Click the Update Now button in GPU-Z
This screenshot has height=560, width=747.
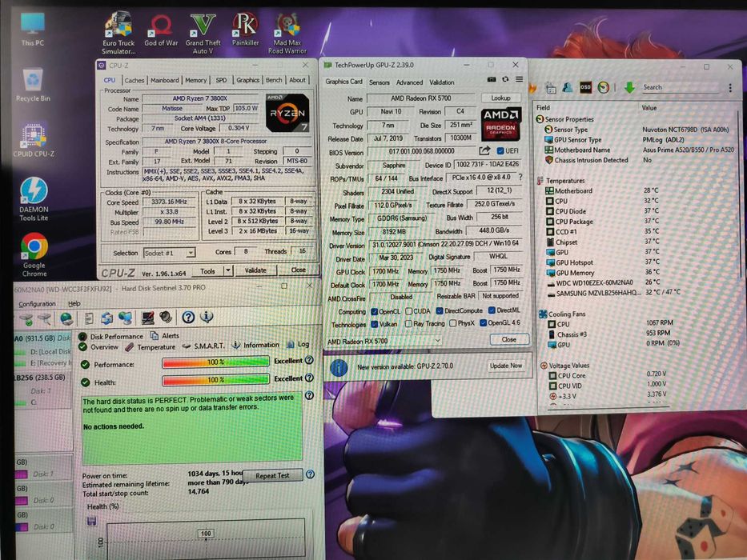tap(506, 366)
